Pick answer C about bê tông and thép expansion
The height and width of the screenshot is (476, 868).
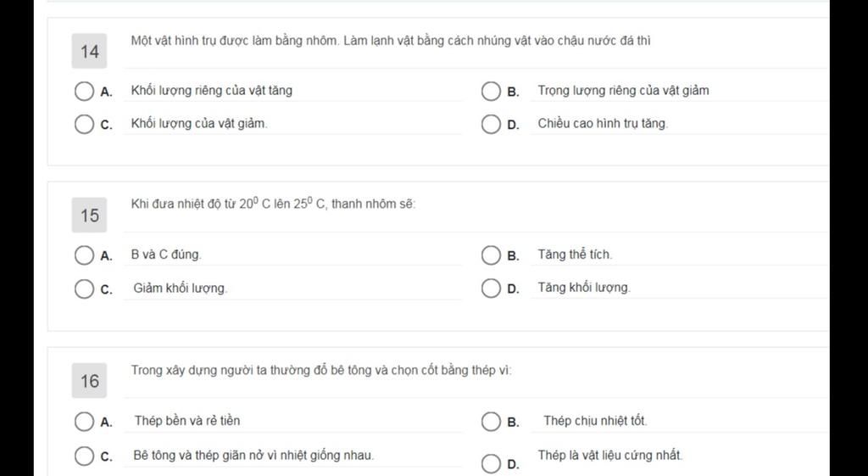point(84,456)
